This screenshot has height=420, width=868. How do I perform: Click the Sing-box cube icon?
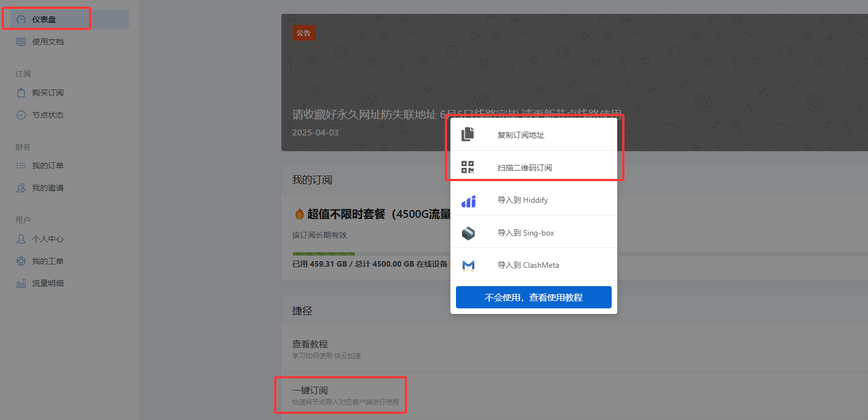[468, 233]
